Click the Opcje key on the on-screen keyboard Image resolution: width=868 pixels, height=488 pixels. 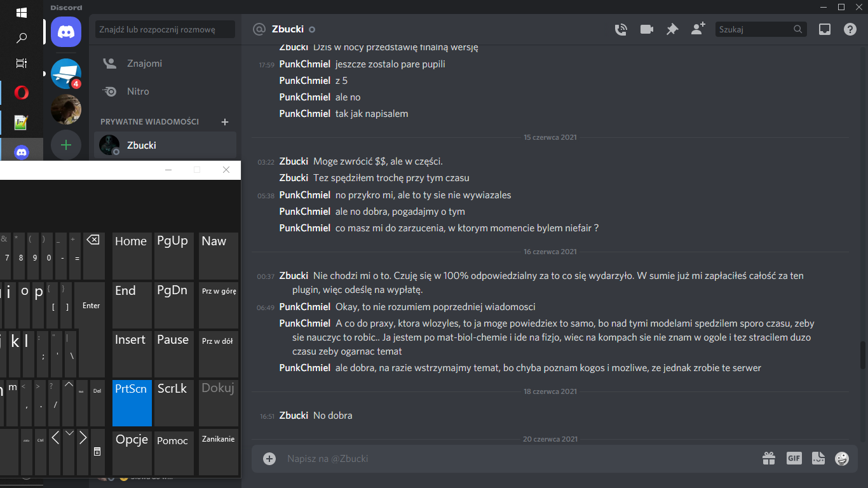point(132,452)
